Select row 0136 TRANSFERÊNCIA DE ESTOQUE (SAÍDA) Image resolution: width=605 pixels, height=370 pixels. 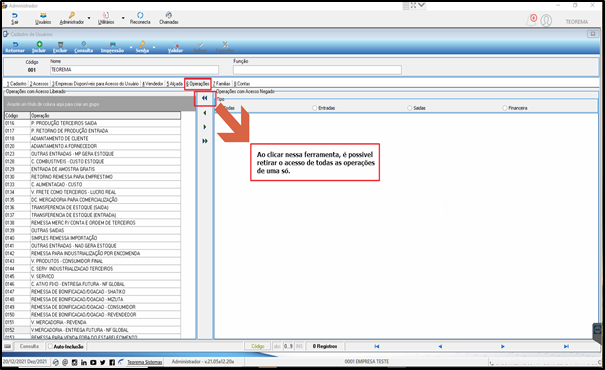tap(92, 207)
